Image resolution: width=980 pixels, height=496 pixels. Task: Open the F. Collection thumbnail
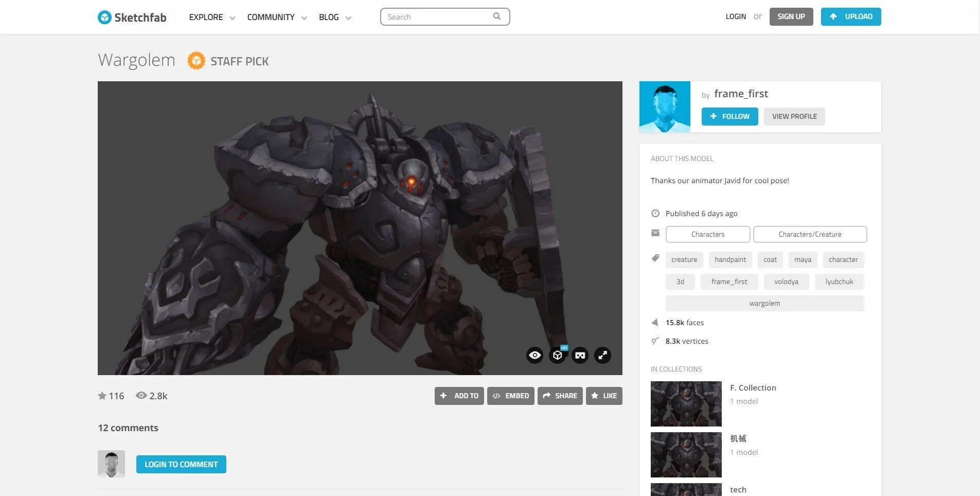point(686,404)
